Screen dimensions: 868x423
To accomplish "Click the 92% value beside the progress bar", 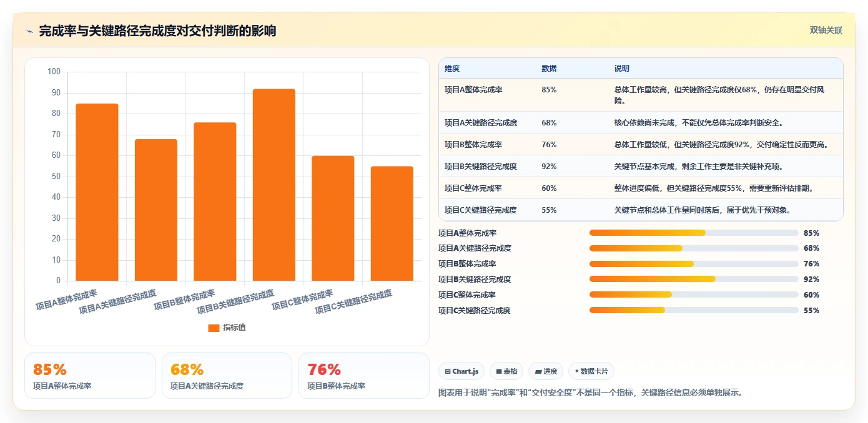I will [x=811, y=280].
